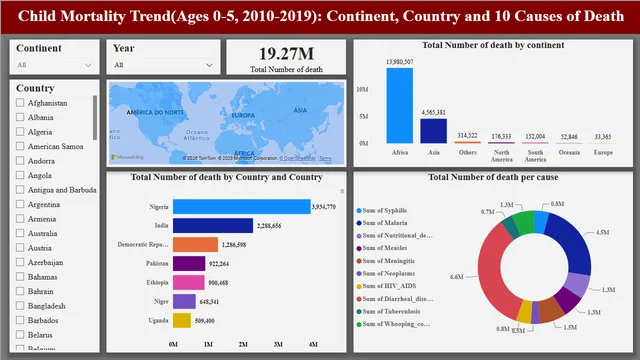640x360 pixels.
Task: Select Sum of Whooping cough legend item
Action: click(393, 324)
